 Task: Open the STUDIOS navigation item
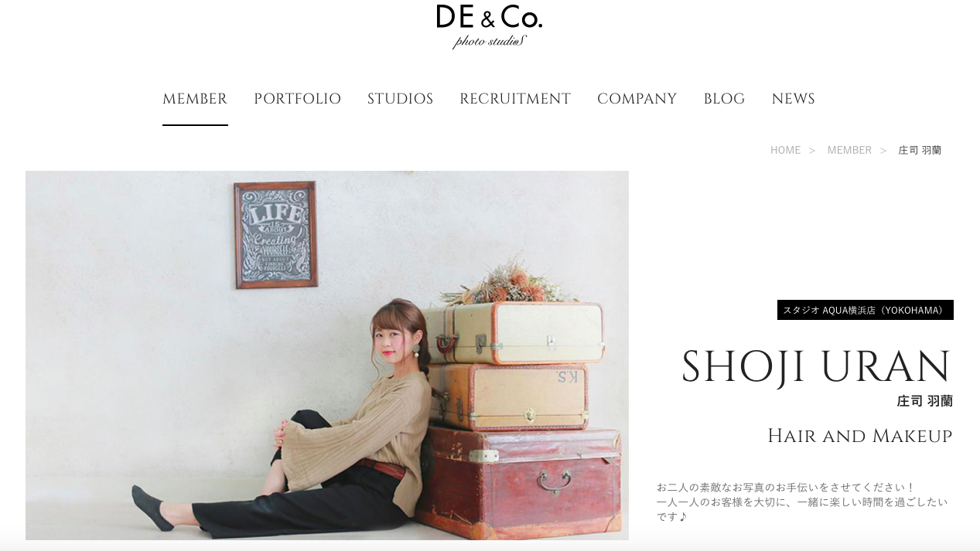400,99
